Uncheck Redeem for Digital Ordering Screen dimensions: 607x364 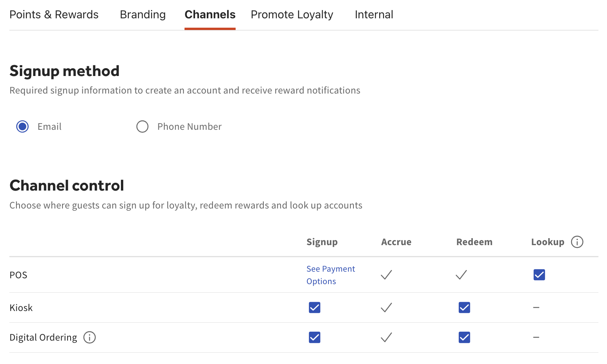[x=464, y=337]
